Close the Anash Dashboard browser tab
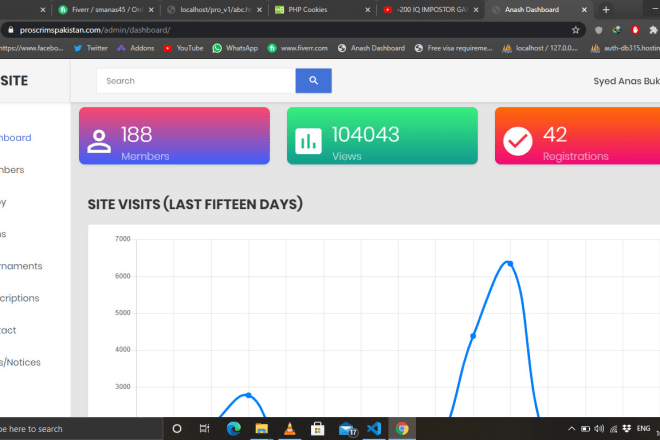The height and width of the screenshot is (440, 660). point(584,9)
